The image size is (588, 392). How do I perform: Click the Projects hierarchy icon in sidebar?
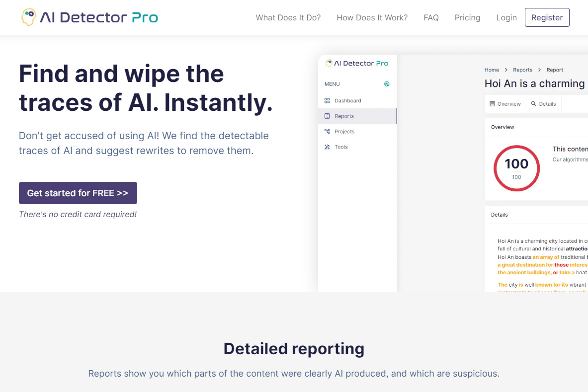tap(327, 131)
